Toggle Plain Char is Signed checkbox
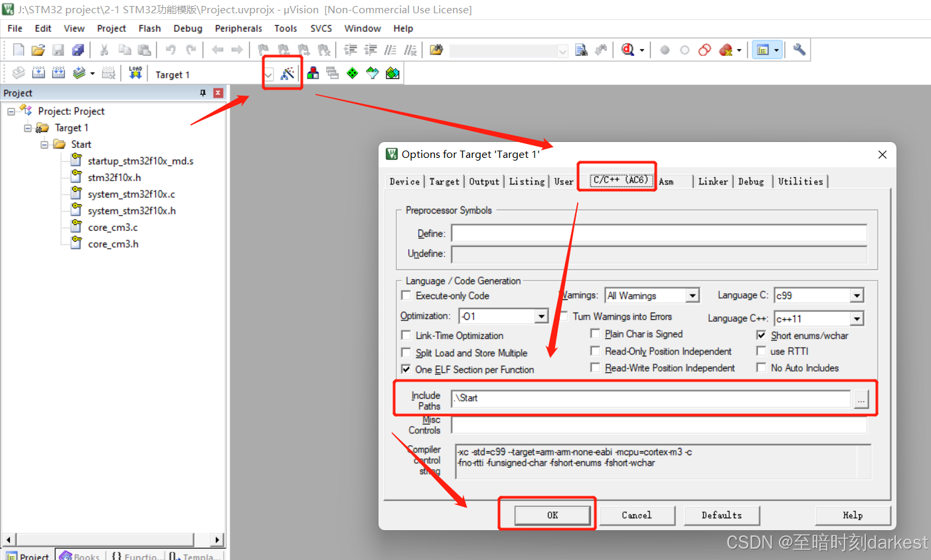Screen dimensions: 931x560 tap(596, 333)
